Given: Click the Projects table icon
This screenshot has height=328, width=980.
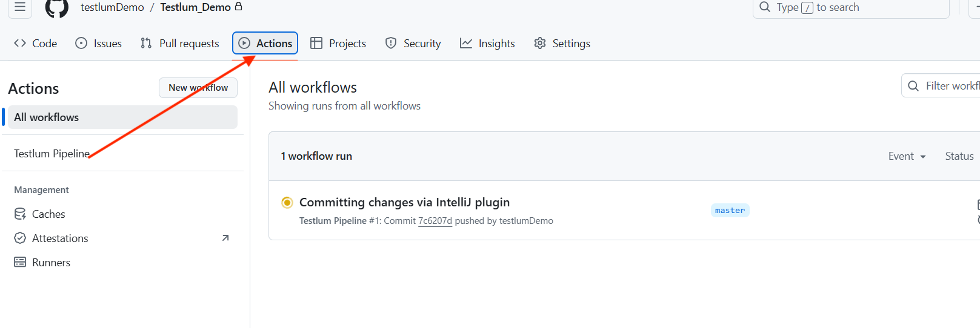Looking at the screenshot, I should tap(316, 43).
